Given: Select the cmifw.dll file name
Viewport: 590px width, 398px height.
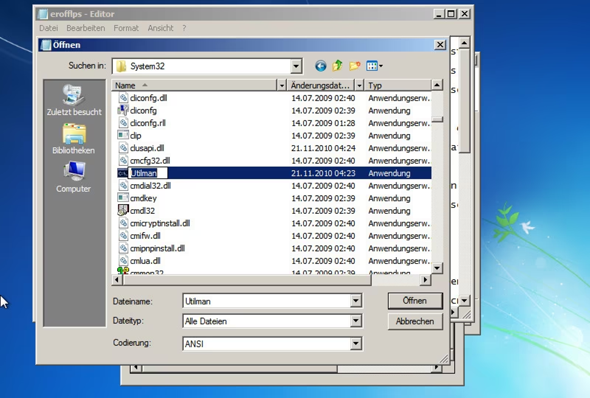Looking at the screenshot, I should pyautogui.click(x=145, y=236).
